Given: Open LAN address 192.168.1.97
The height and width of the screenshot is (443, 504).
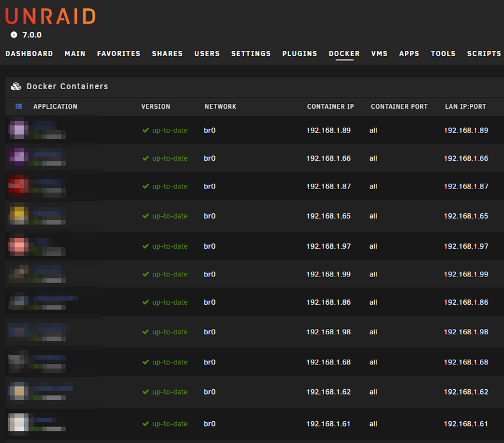Looking at the screenshot, I should point(466,246).
